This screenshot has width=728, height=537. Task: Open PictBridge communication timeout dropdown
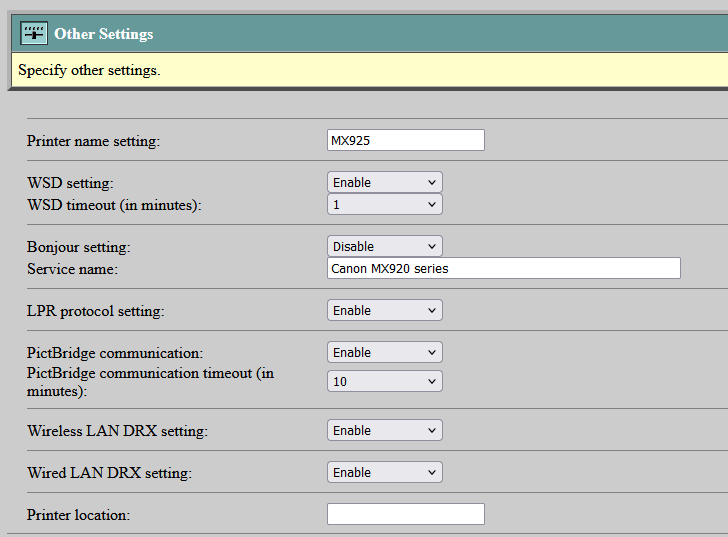pyautogui.click(x=384, y=382)
